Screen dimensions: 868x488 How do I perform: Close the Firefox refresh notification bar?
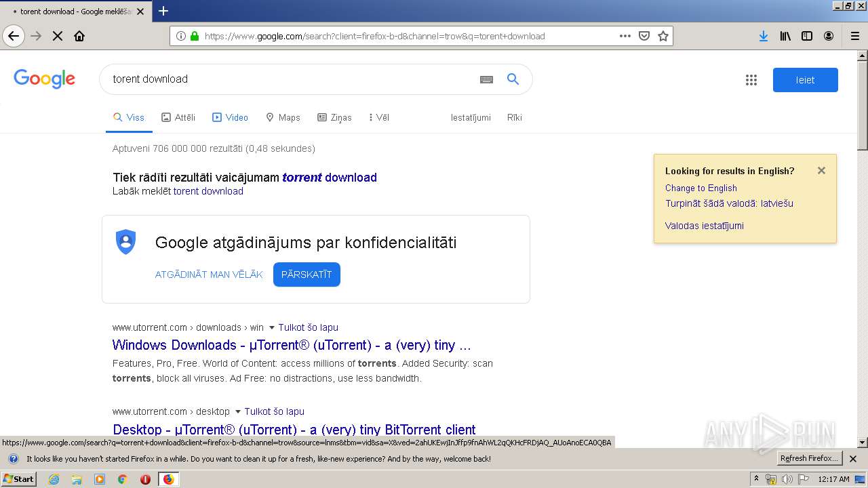pos(853,459)
